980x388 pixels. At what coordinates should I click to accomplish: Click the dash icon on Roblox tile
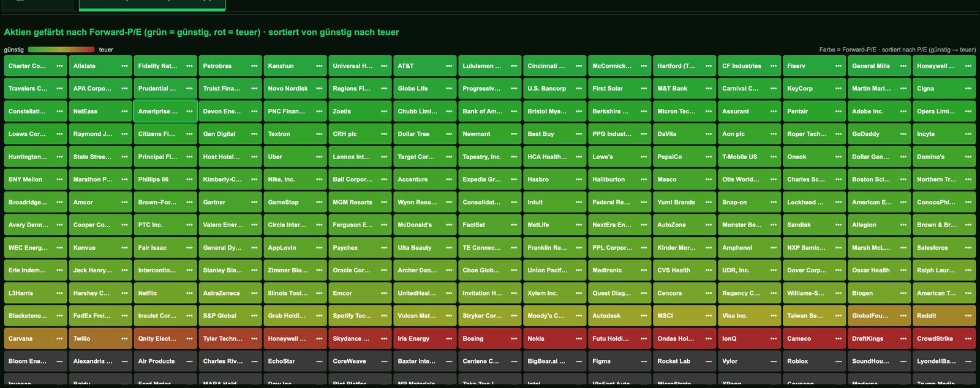839,362
